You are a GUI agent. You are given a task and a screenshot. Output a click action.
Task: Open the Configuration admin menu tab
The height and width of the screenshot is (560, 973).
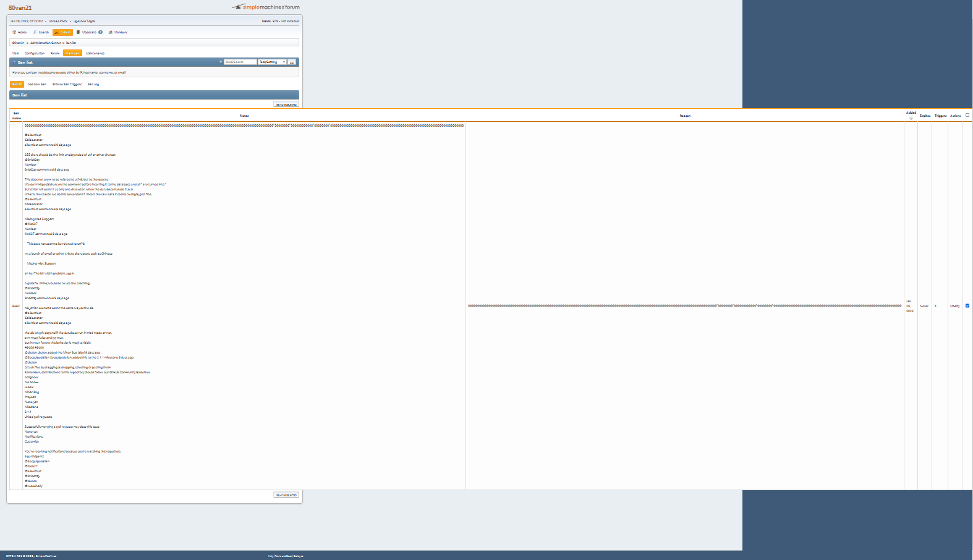tap(35, 53)
